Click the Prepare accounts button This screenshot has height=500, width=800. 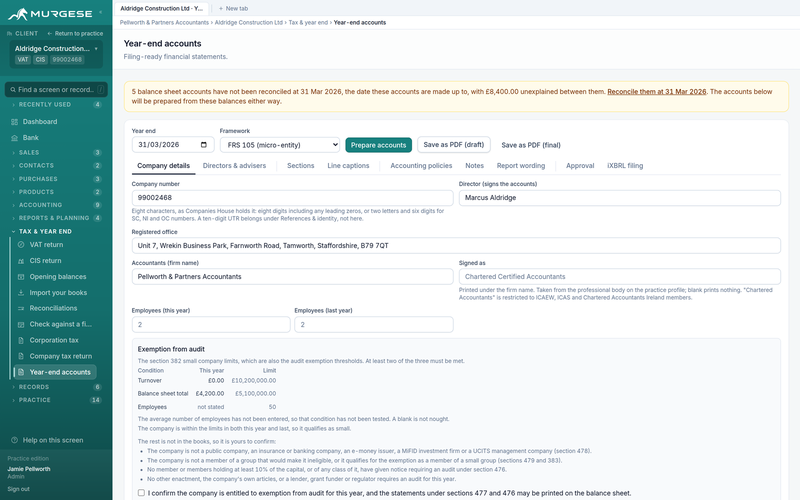[x=379, y=145]
